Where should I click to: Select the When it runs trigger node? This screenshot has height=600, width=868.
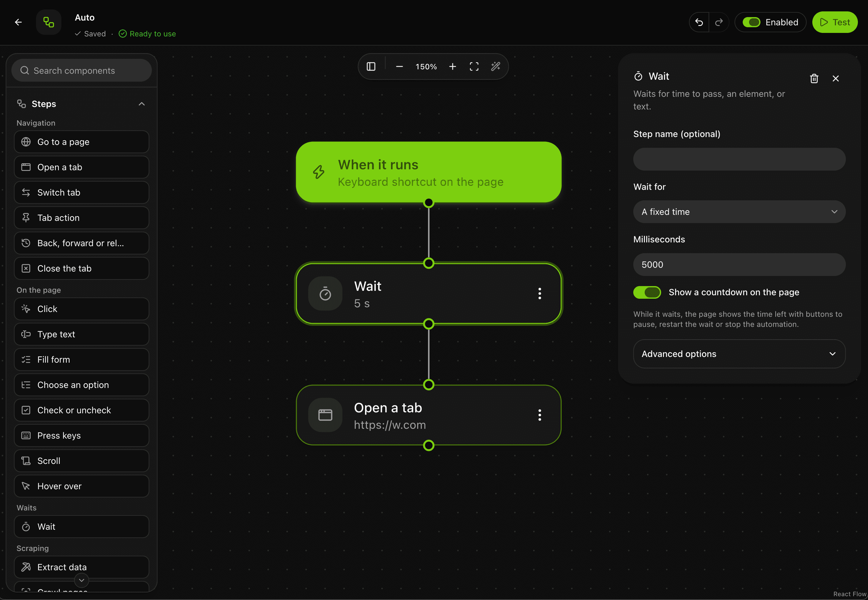[x=428, y=172]
